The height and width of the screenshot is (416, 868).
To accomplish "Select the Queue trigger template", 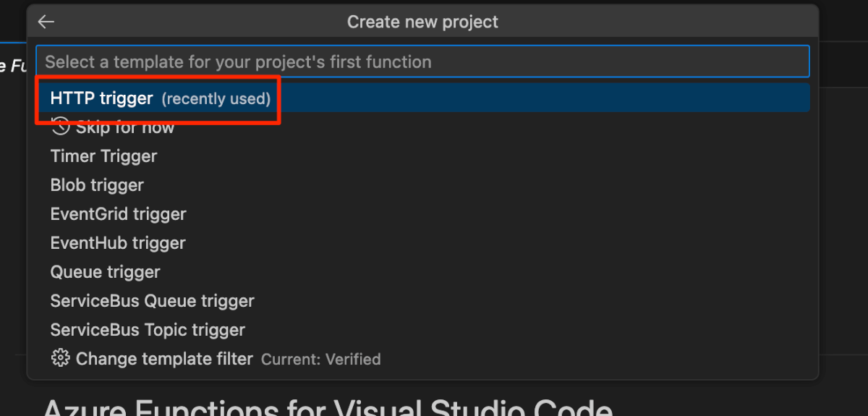I will pyautogui.click(x=105, y=272).
